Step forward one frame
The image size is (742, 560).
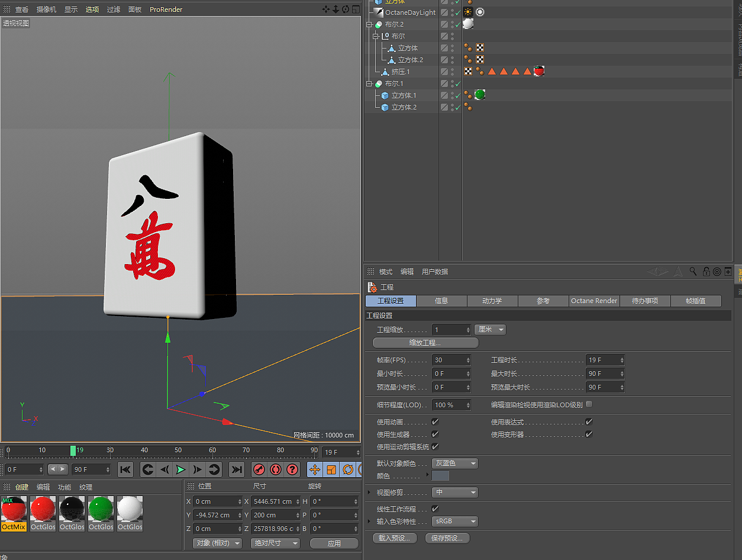(x=198, y=469)
